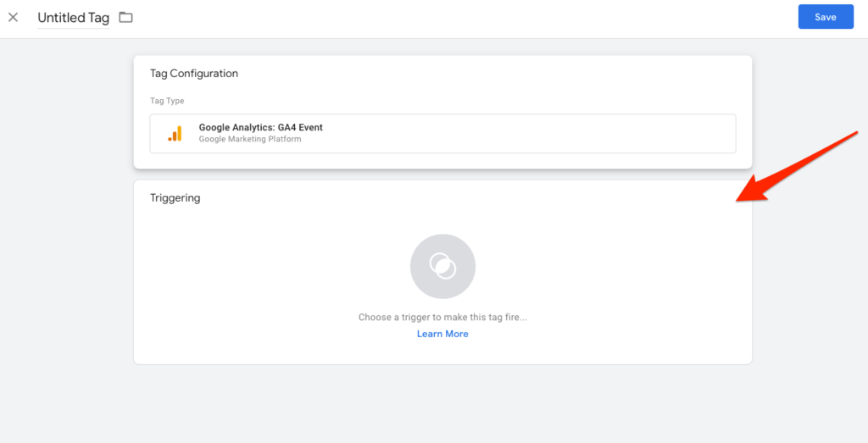Open the Learn More link
Viewport: 868px width, 443px height.
[x=442, y=334]
